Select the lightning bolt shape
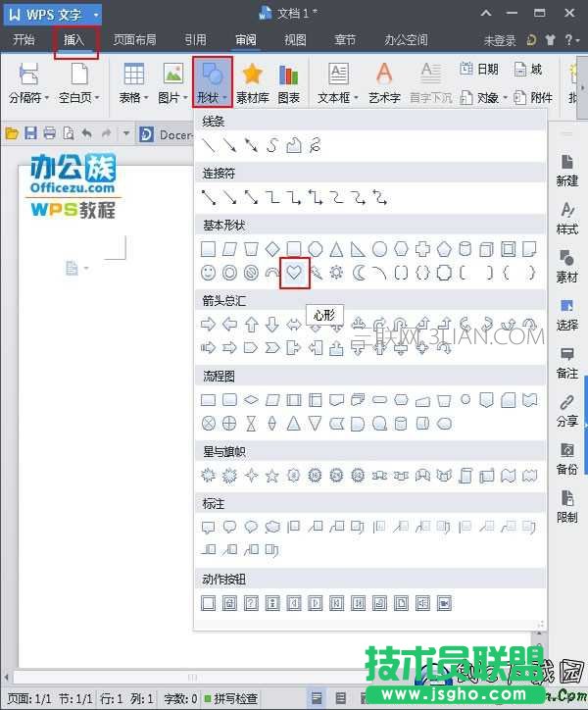The image size is (588, 710). 316,273
